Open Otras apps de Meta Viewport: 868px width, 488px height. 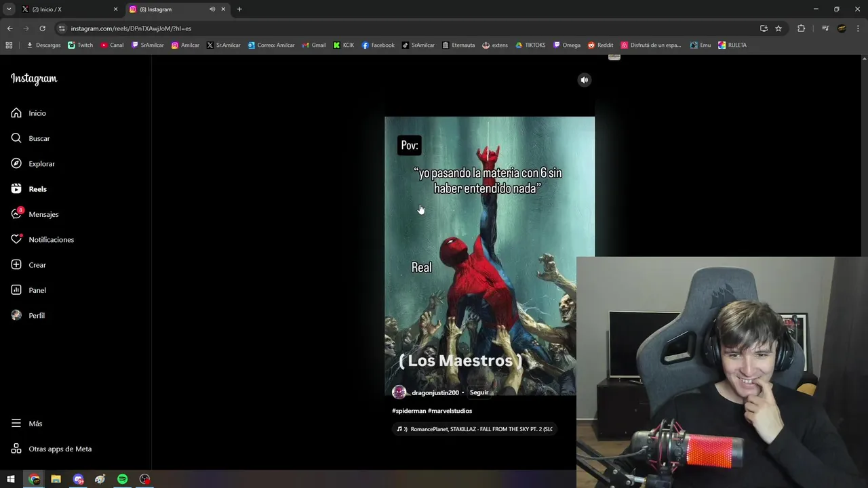(51, 449)
